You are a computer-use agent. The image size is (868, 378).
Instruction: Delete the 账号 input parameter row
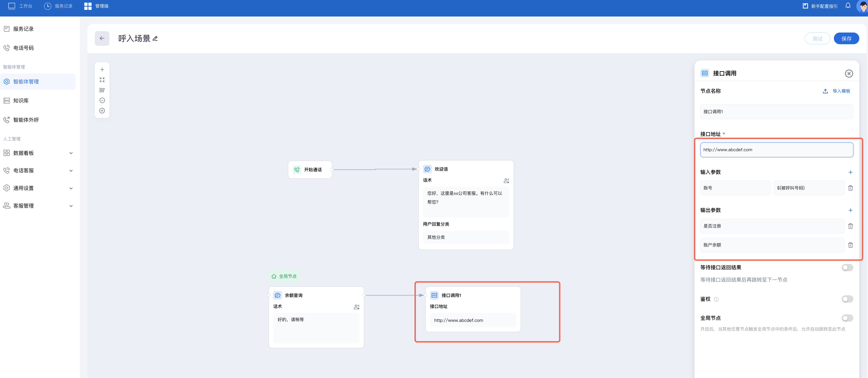[850, 188]
